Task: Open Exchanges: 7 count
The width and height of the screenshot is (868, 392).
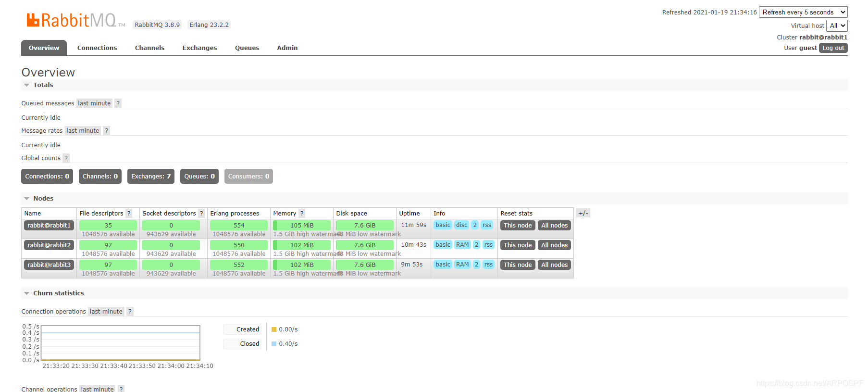Action: pyautogui.click(x=151, y=176)
